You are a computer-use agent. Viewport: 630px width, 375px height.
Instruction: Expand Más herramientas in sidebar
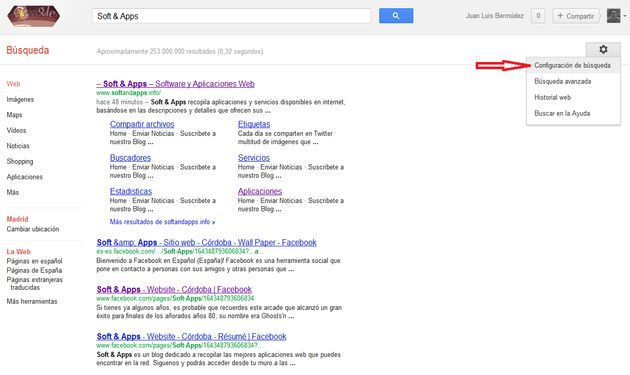click(x=32, y=301)
